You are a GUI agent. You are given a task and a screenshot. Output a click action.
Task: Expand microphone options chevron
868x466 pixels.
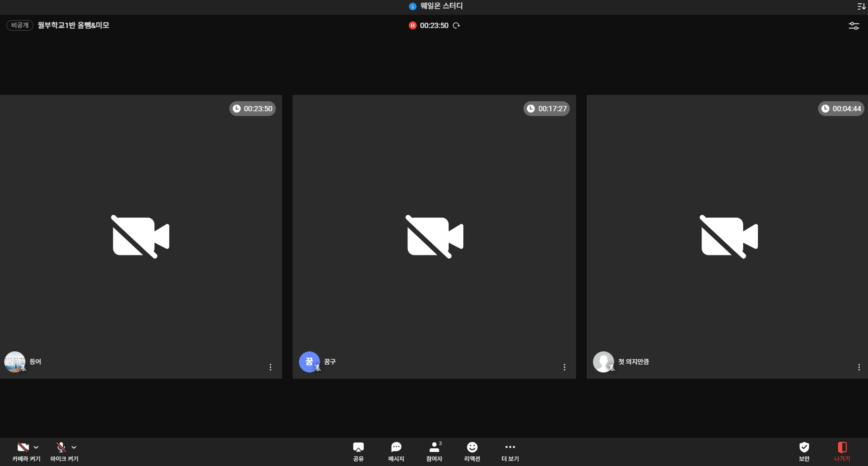[74, 447]
